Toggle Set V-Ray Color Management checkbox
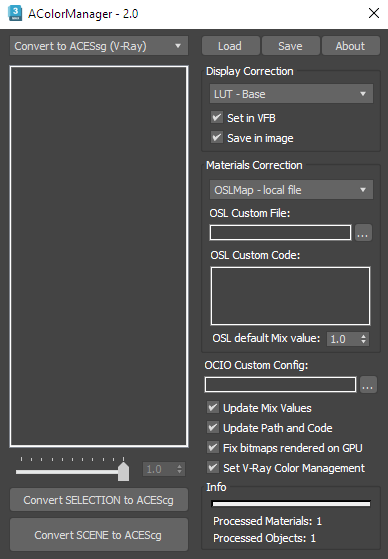The width and height of the screenshot is (388, 559). coord(213,467)
